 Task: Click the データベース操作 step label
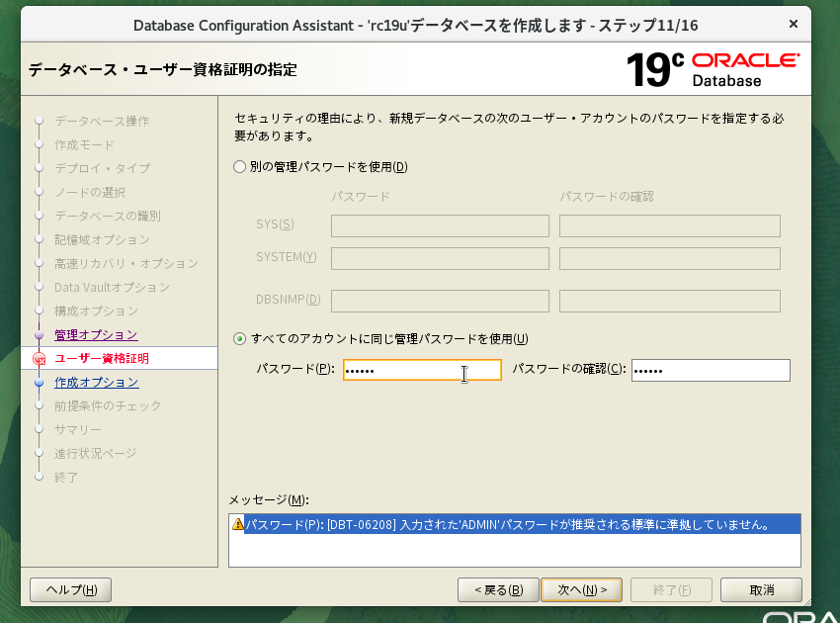point(102,122)
